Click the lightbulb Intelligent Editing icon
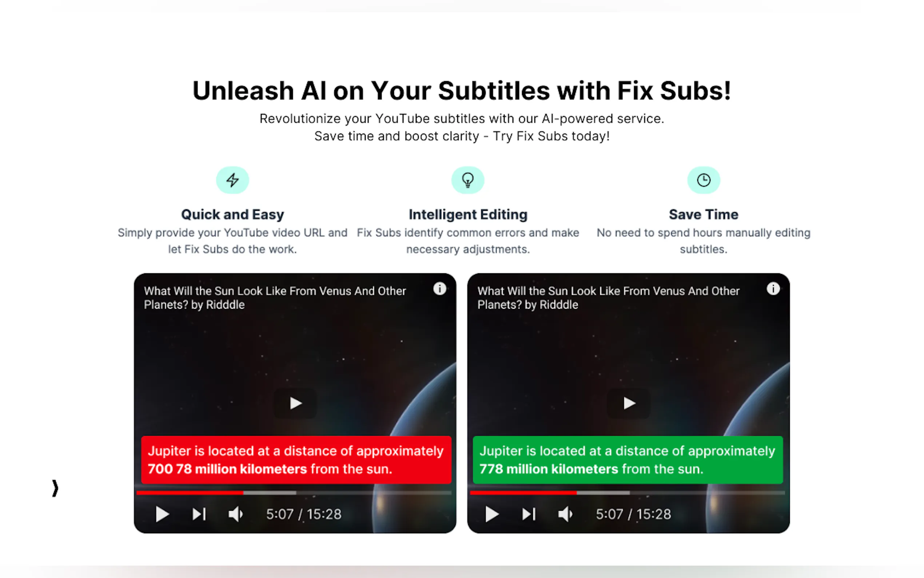The height and width of the screenshot is (578, 924). [x=467, y=180]
